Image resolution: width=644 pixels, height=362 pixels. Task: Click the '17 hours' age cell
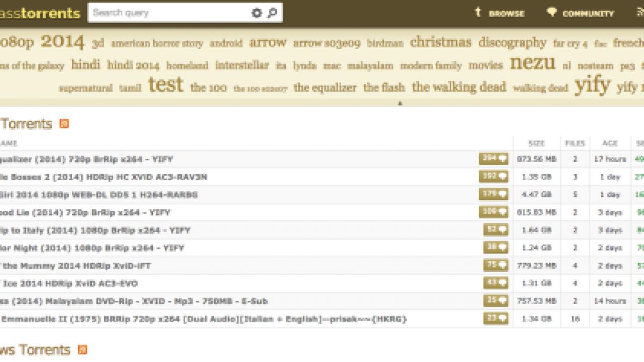[610, 159]
